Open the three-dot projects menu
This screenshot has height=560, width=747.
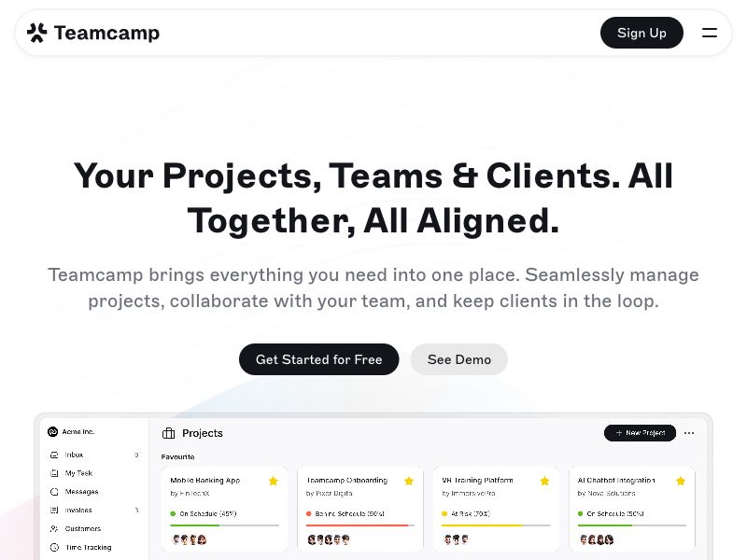pyautogui.click(x=689, y=433)
